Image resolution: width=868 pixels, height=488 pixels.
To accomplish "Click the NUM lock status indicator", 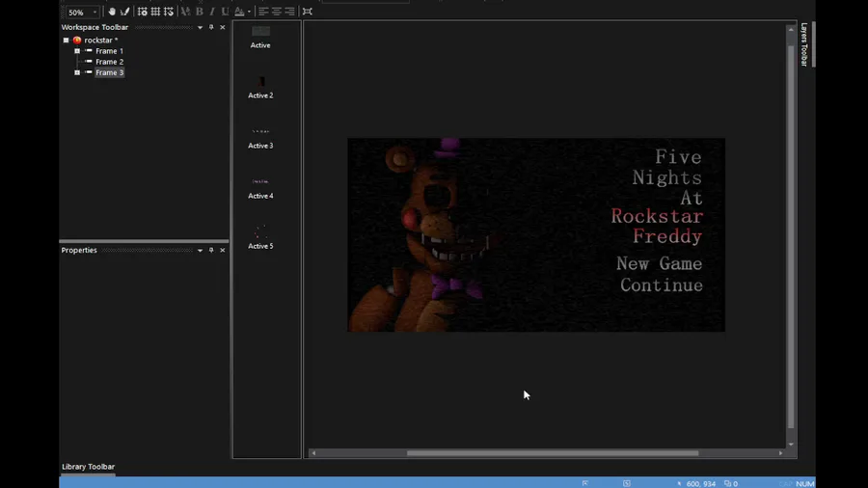I will click(805, 483).
